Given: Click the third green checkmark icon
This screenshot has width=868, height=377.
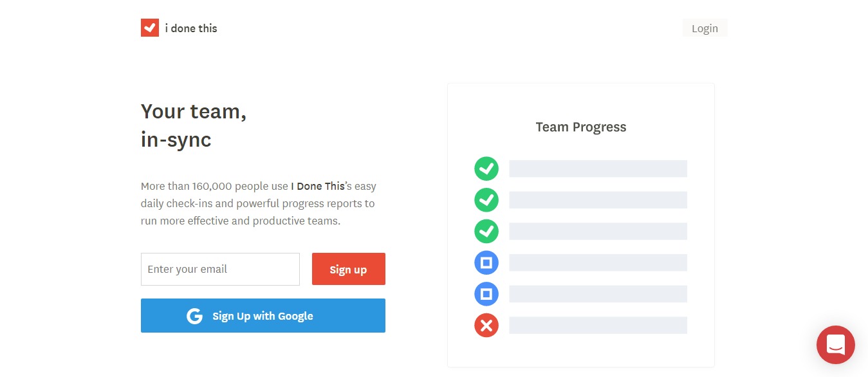Looking at the screenshot, I should click(486, 231).
